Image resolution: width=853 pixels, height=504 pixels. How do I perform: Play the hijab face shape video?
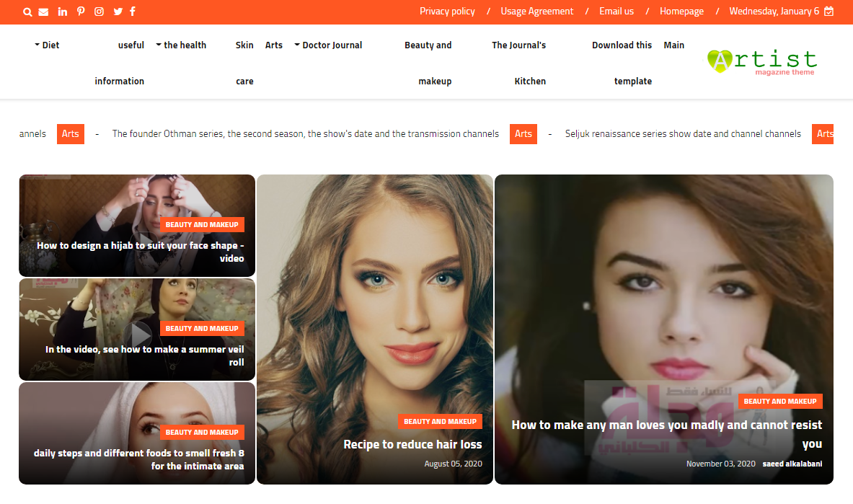click(146, 241)
